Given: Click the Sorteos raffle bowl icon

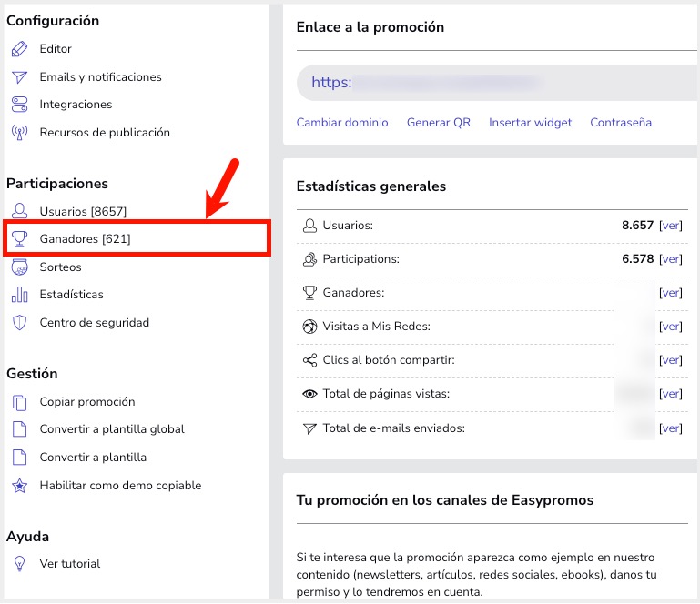Looking at the screenshot, I should (19, 267).
